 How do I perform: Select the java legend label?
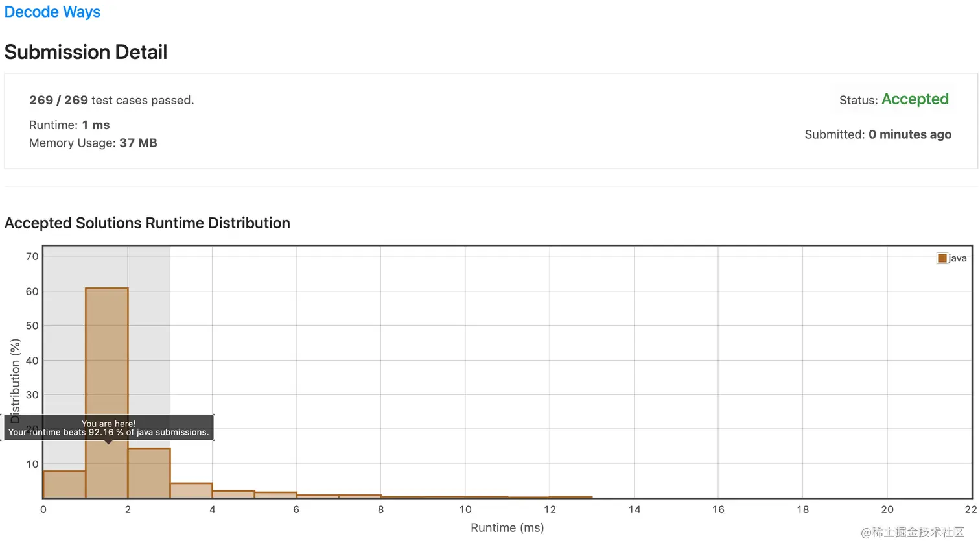point(957,258)
